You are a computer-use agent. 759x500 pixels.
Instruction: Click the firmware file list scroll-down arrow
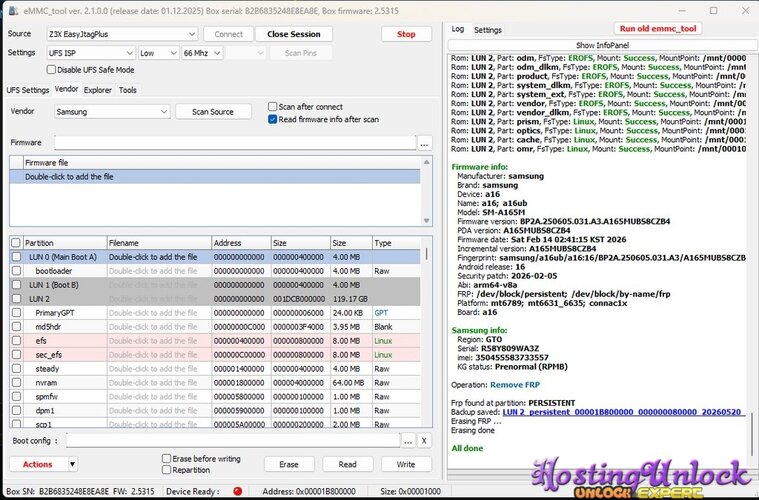click(x=426, y=221)
